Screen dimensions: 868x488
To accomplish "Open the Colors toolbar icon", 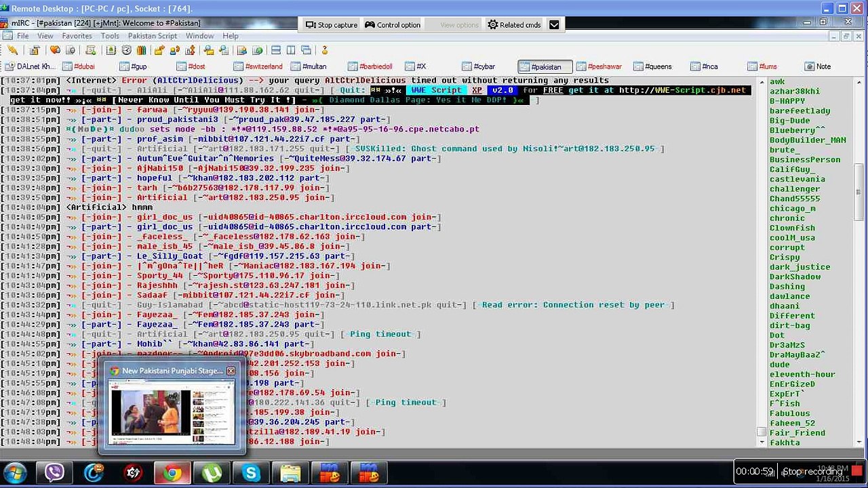I will (141, 50).
